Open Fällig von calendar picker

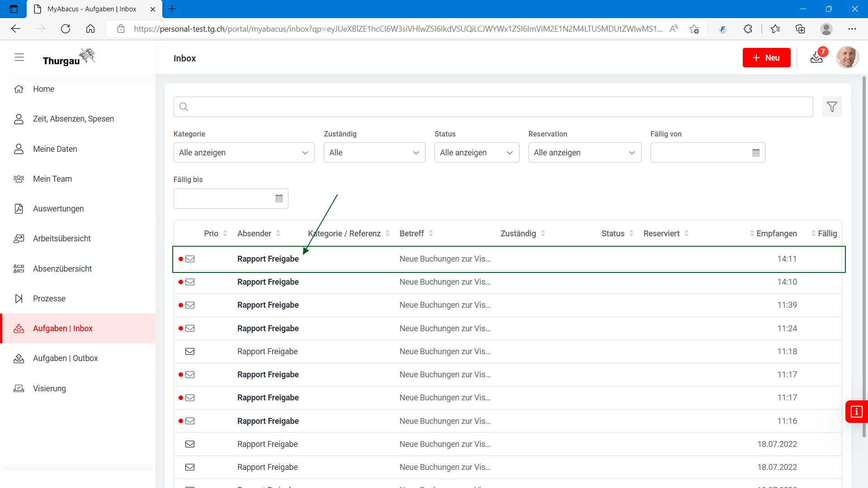pos(756,153)
